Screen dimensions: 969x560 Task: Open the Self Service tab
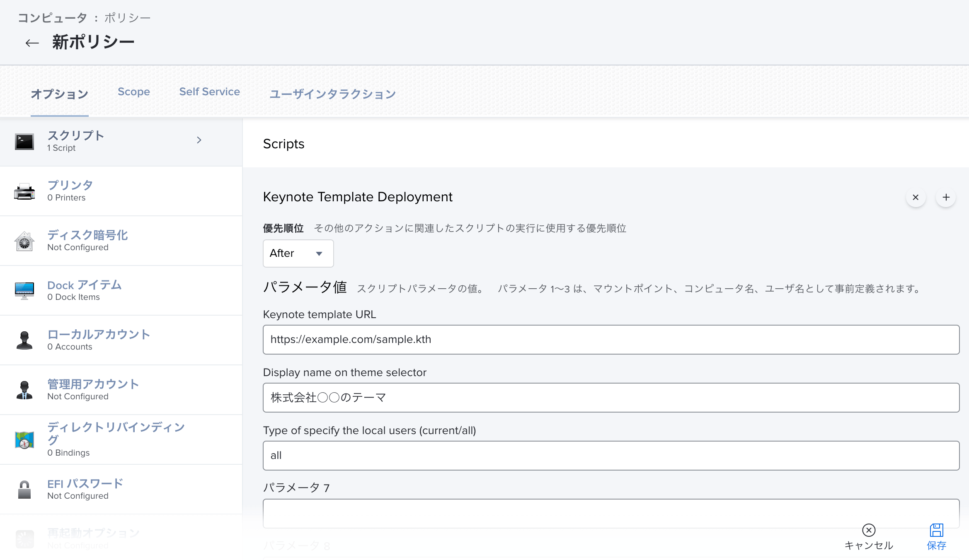(209, 92)
